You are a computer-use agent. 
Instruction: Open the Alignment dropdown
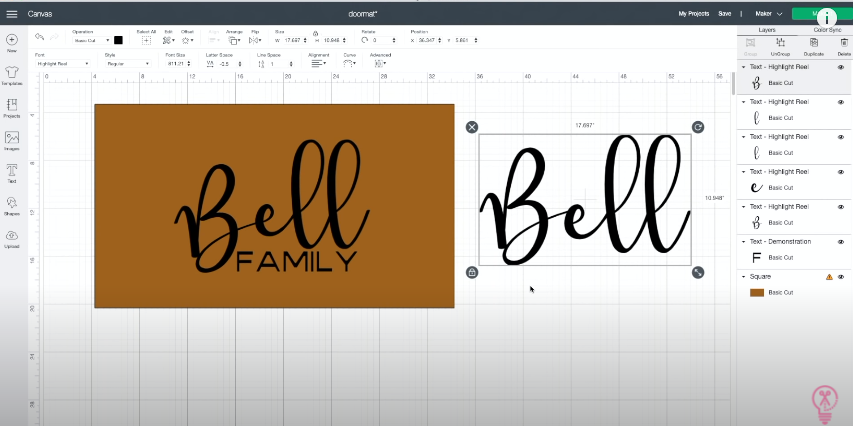pyautogui.click(x=319, y=64)
